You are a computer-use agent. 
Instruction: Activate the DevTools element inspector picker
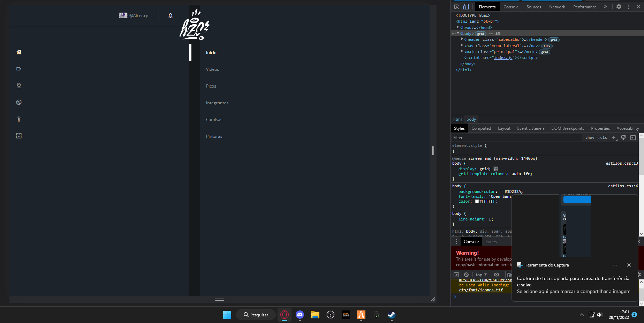[456, 7]
